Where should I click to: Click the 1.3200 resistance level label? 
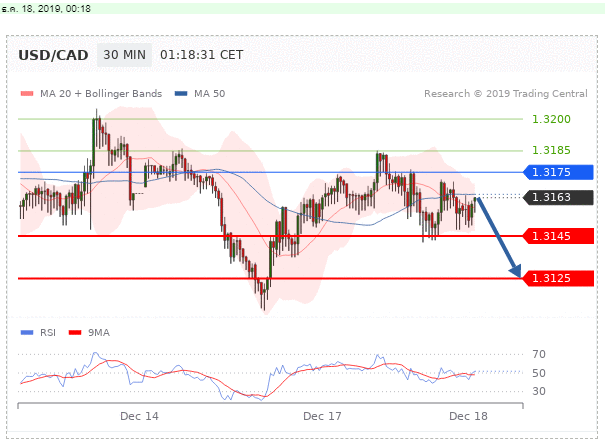click(x=551, y=119)
